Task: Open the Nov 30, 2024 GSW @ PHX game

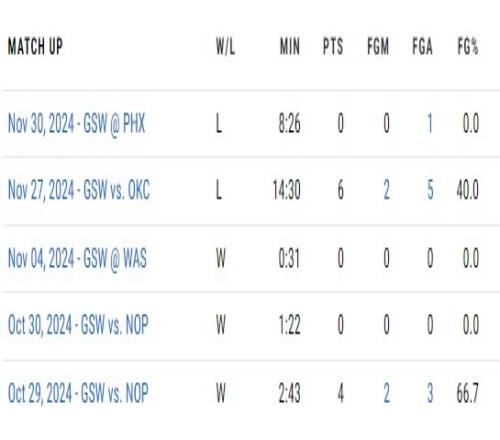Action: point(77,124)
